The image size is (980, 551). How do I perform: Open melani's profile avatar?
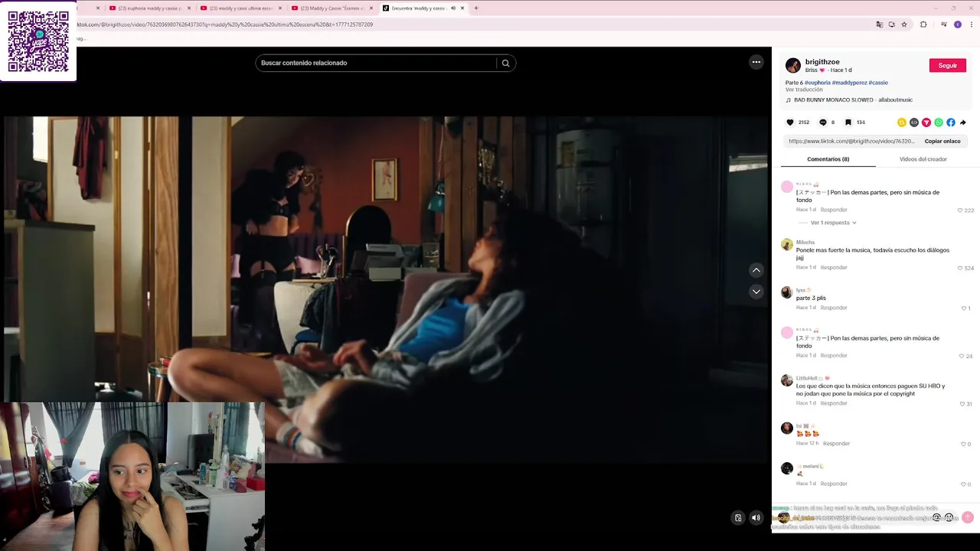(786, 468)
